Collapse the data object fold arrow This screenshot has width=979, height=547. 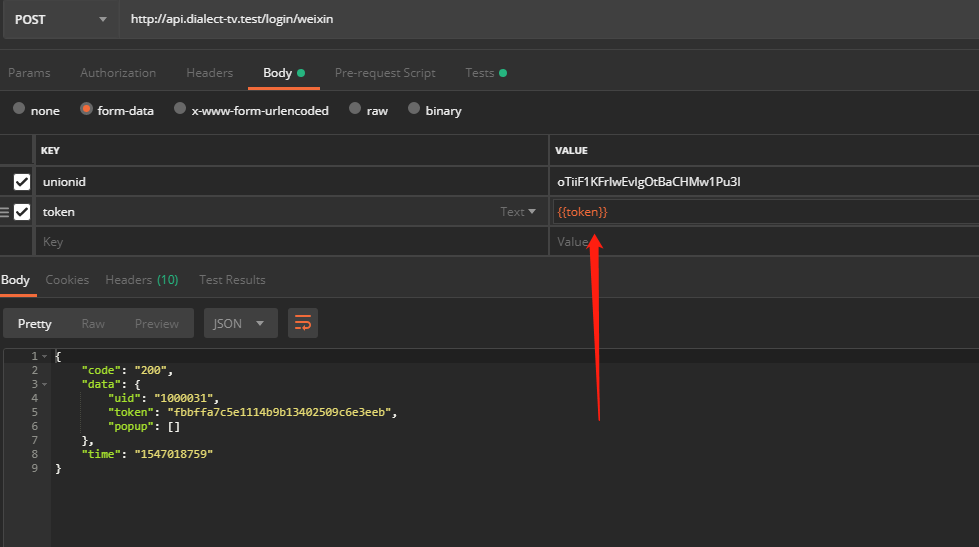(44, 384)
